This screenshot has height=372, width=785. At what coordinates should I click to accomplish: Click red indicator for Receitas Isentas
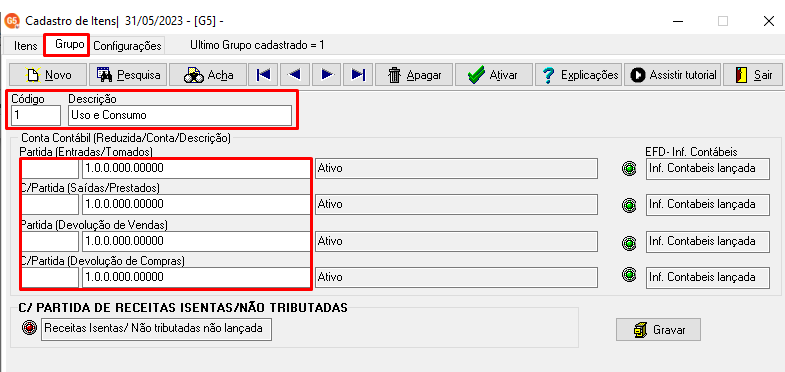tap(30, 328)
